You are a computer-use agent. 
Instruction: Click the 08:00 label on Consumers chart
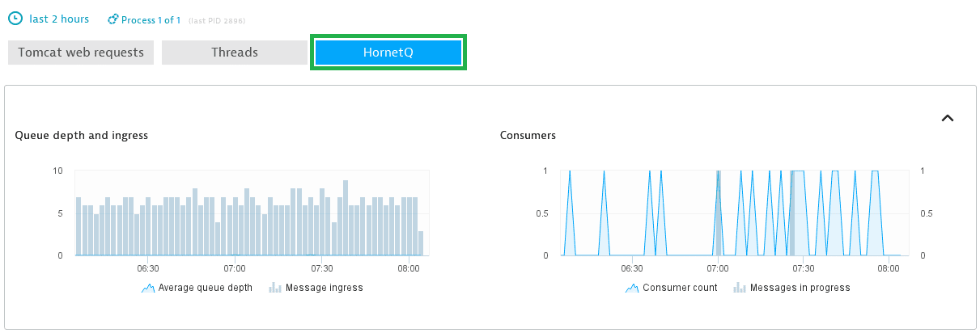pos(889,268)
